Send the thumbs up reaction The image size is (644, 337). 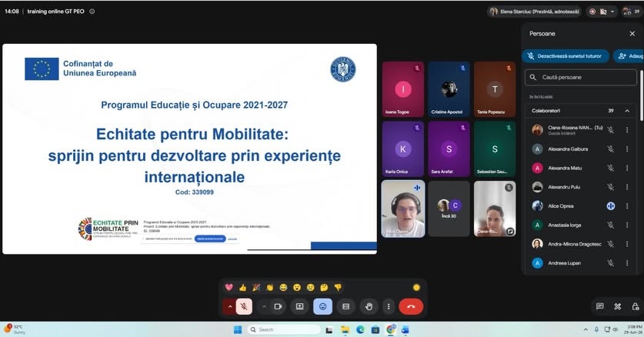pos(242,287)
